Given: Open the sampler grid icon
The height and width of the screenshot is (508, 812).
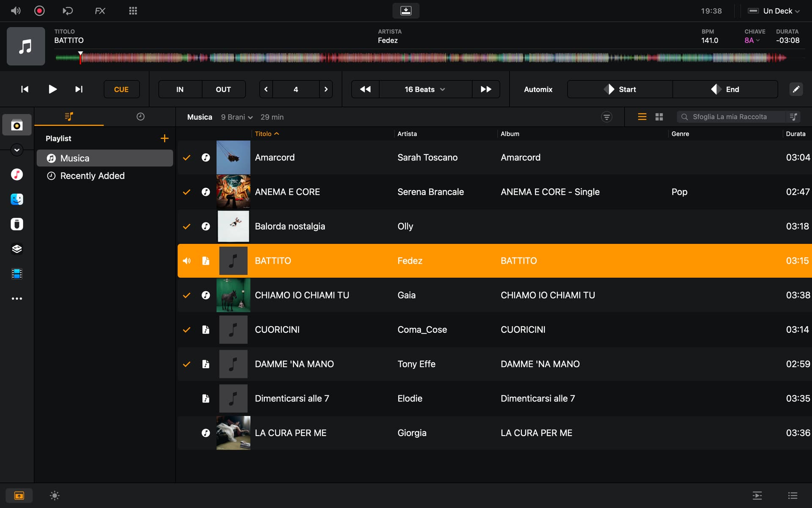Looking at the screenshot, I should point(133,11).
